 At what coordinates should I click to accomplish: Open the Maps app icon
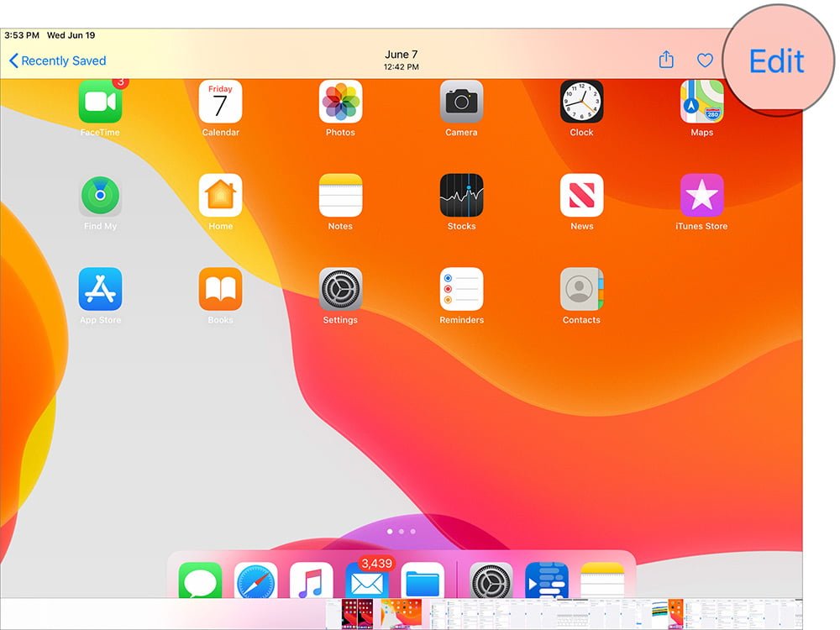point(701,102)
